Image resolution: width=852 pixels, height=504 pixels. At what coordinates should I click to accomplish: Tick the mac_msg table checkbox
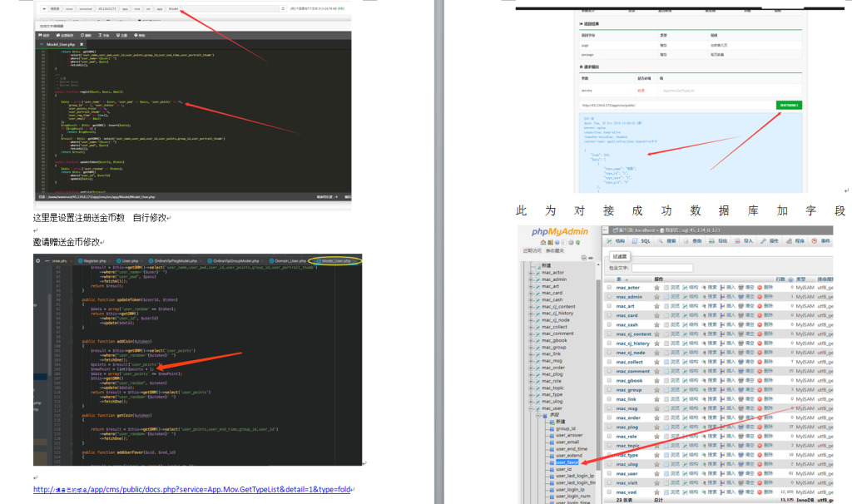[609, 408]
